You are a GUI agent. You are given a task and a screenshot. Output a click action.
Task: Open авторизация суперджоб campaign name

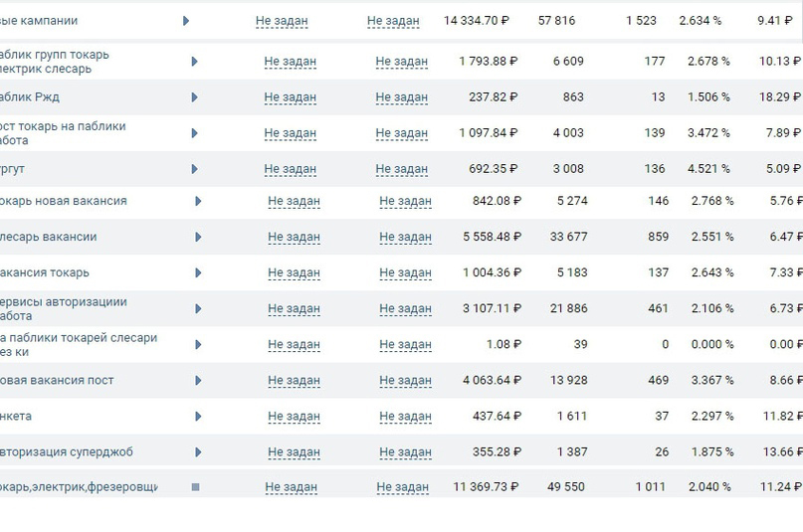click(x=66, y=451)
